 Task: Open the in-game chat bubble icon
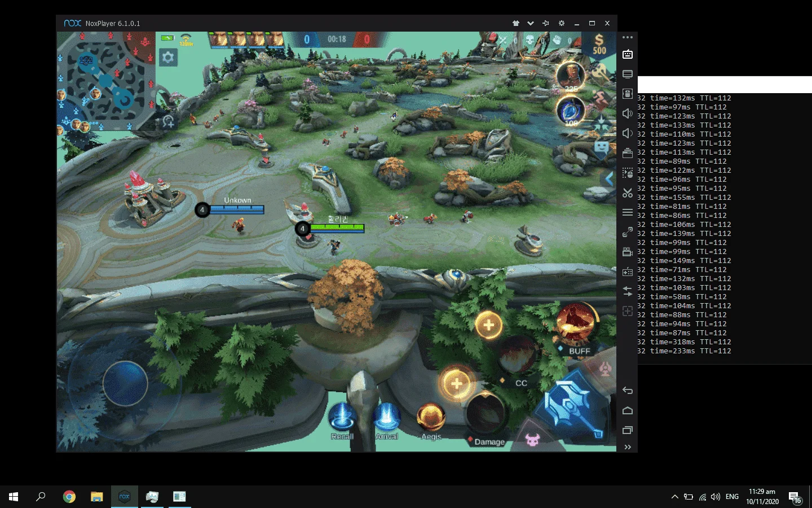(x=602, y=148)
